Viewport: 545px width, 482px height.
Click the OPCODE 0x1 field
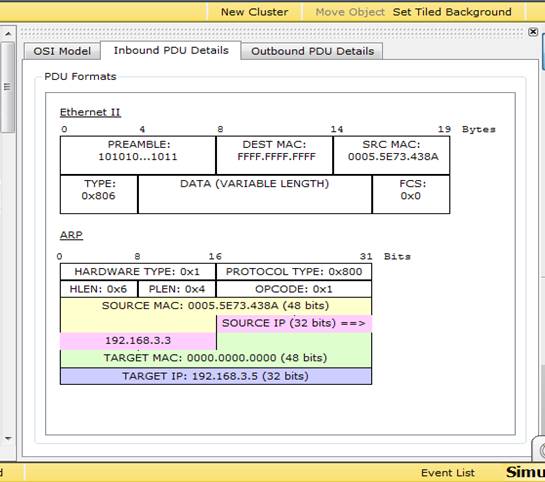point(294,289)
